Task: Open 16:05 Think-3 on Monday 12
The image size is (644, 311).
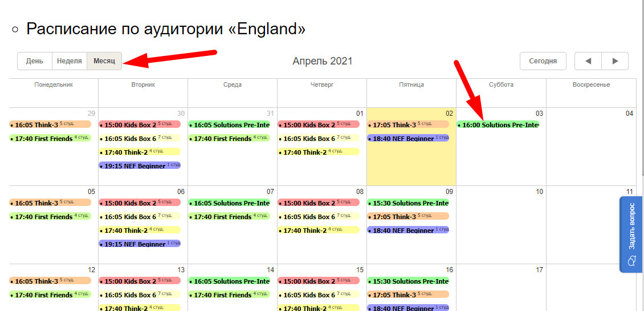Action: click(50, 281)
